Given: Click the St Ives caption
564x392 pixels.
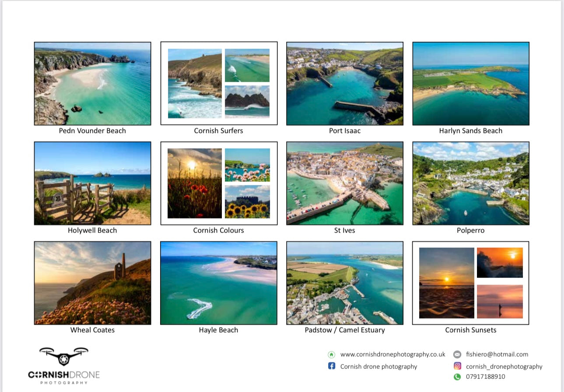Looking at the screenshot, I should coord(345,230).
